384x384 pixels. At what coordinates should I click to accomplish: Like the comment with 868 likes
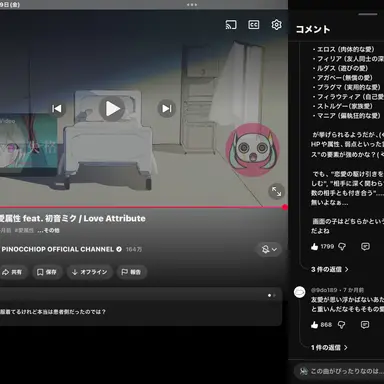(x=314, y=325)
